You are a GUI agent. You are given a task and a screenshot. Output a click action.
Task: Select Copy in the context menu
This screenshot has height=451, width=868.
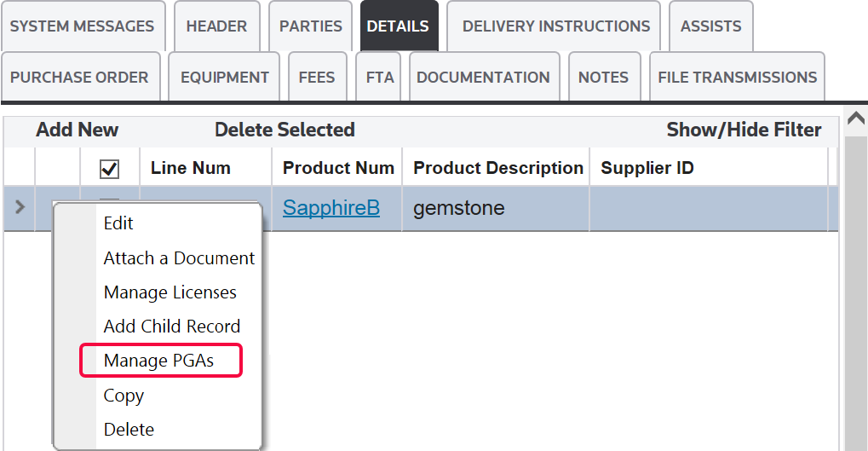pyautogui.click(x=124, y=396)
